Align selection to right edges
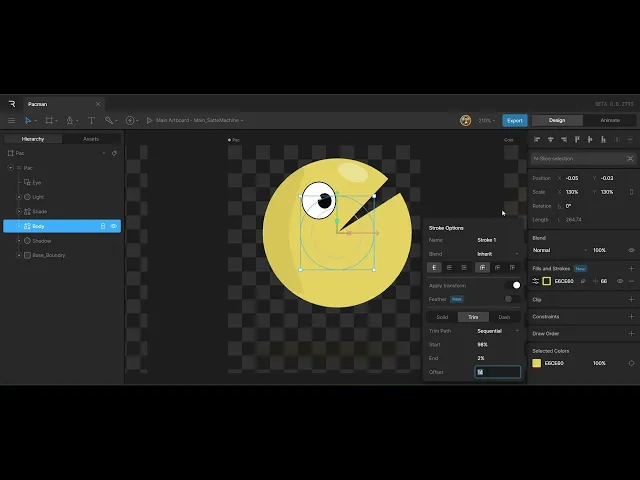 (x=564, y=140)
